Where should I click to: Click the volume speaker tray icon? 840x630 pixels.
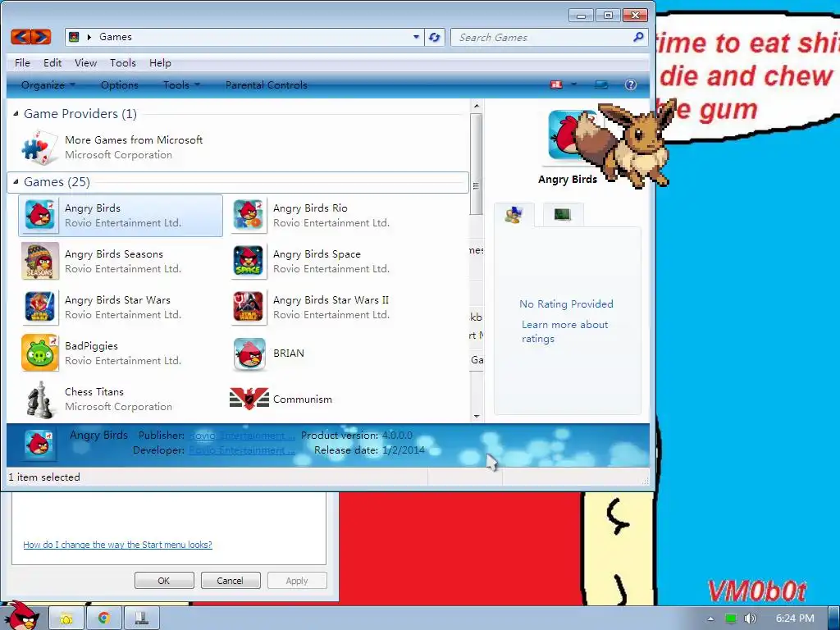751,619
